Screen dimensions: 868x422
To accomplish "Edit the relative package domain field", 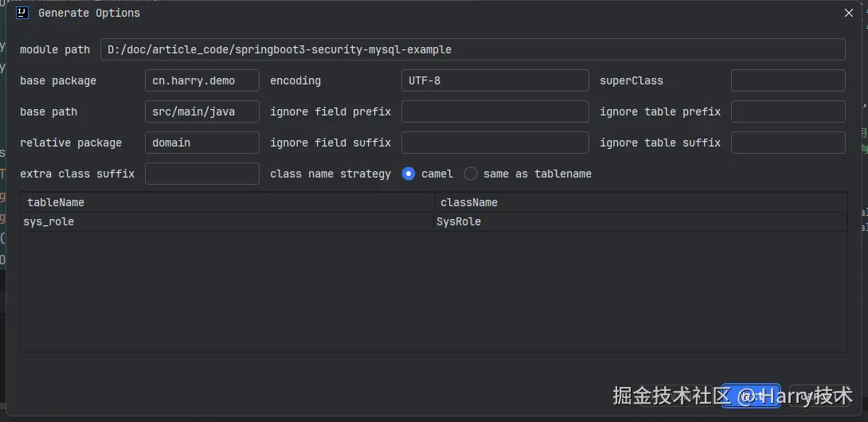I will [201, 143].
